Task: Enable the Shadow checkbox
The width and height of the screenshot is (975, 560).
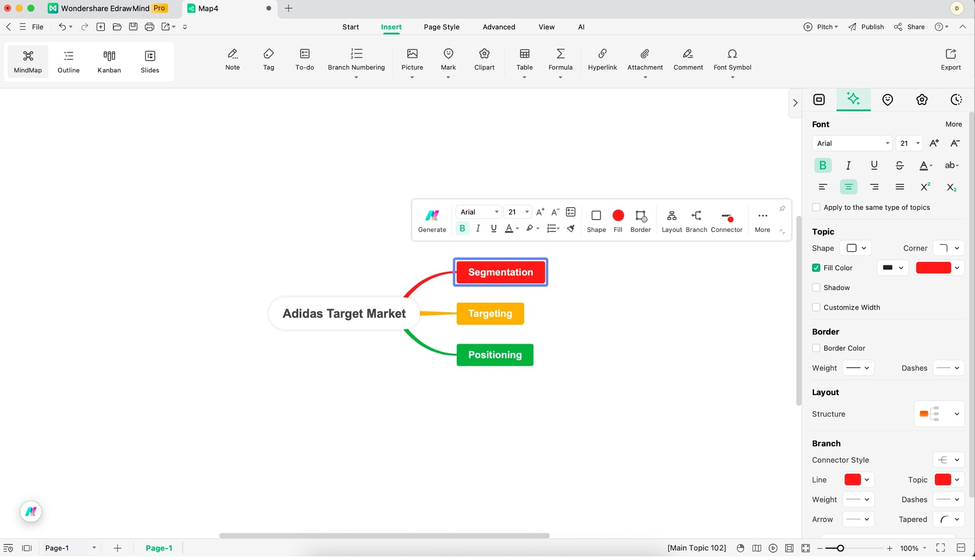Action: point(816,288)
